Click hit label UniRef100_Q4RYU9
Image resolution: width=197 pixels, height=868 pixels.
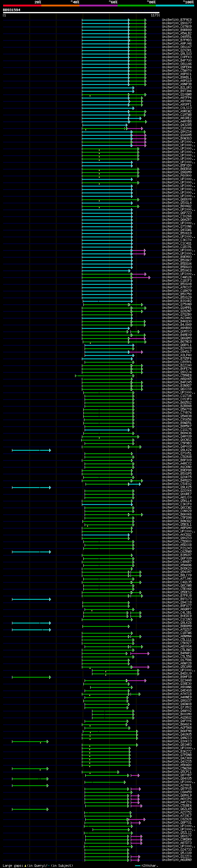point(177,436)
